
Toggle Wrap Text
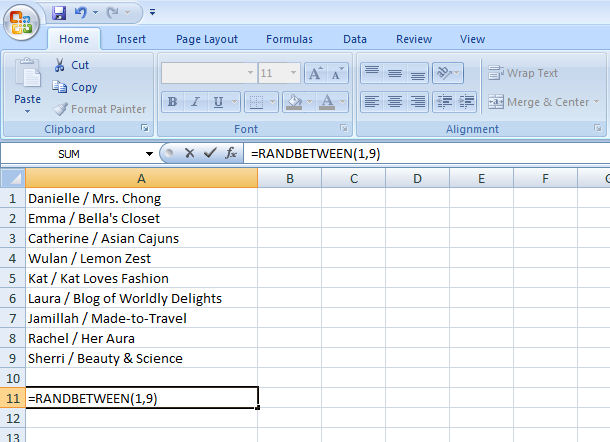click(523, 73)
